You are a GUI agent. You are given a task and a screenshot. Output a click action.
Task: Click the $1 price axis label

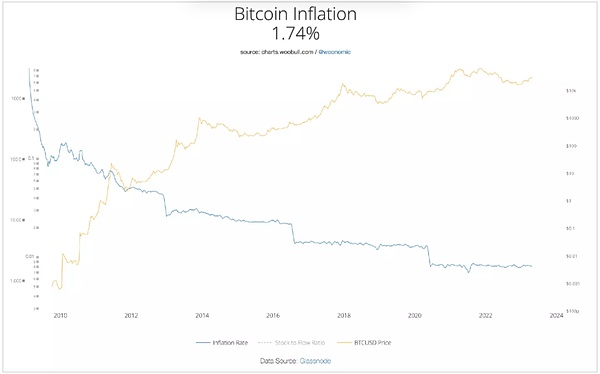click(569, 201)
